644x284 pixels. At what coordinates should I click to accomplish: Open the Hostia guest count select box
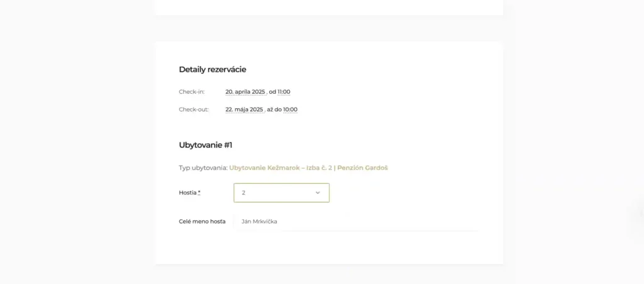point(281,193)
